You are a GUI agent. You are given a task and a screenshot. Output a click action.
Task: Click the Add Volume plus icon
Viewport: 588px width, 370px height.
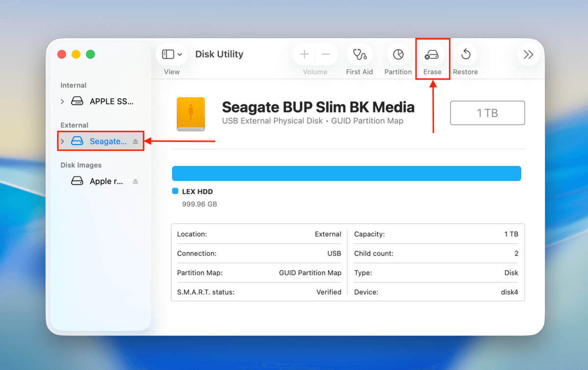(304, 54)
